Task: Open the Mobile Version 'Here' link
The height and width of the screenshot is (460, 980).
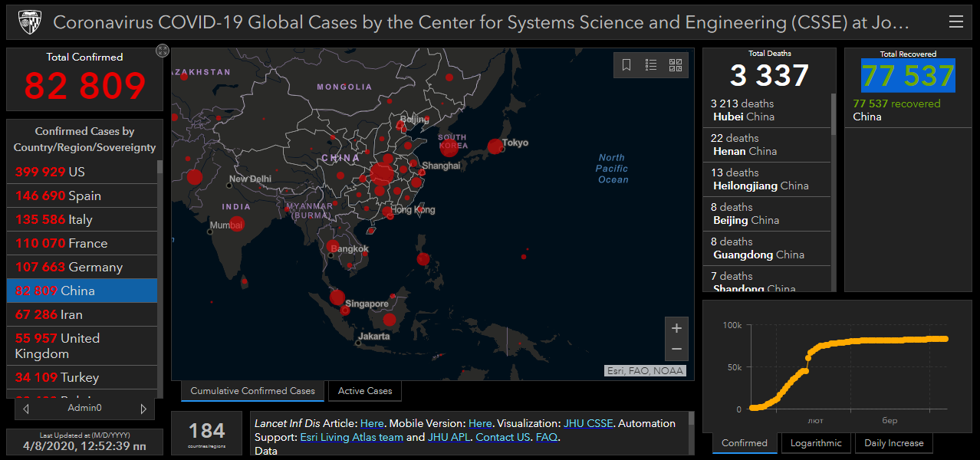Action: click(480, 423)
